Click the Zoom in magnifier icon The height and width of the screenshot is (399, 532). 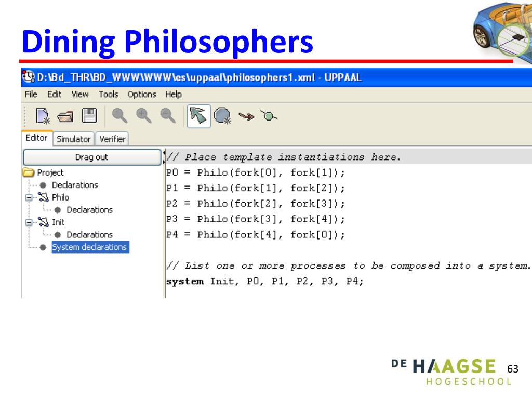click(144, 116)
